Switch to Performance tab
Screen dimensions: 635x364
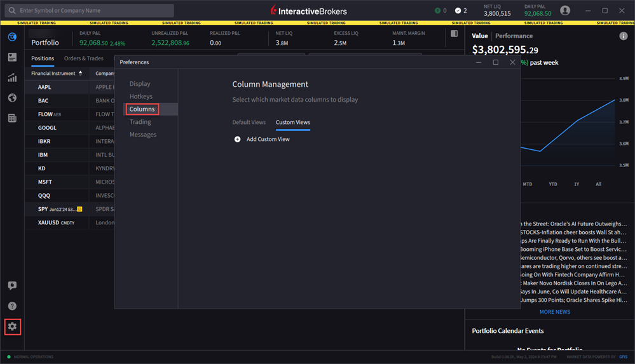pyautogui.click(x=514, y=36)
